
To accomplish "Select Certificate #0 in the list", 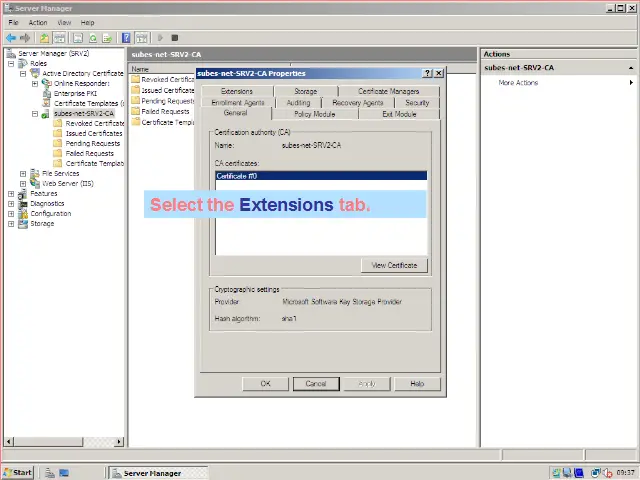I will (x=321, y=176).
